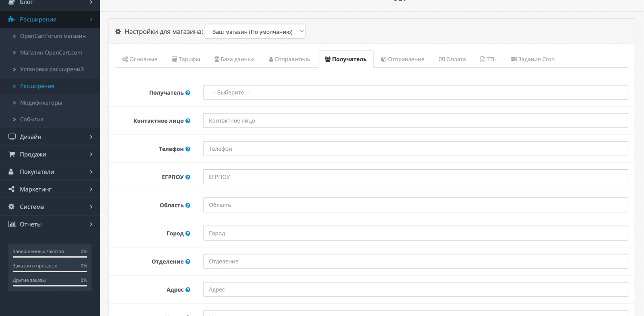Select the Получатель tab
This screenshot has height=316, width=644.
point(346,59)
